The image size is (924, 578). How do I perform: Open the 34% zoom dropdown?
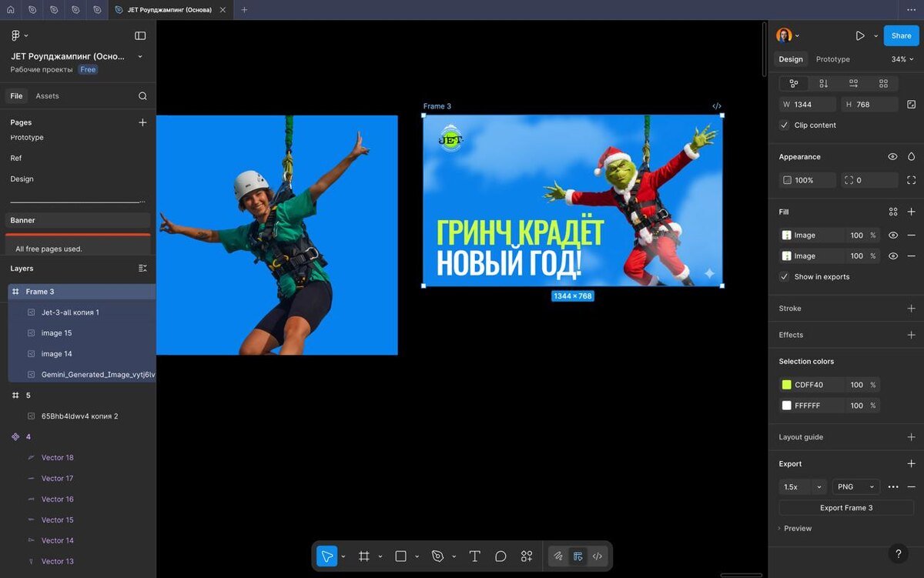[903, 59]
